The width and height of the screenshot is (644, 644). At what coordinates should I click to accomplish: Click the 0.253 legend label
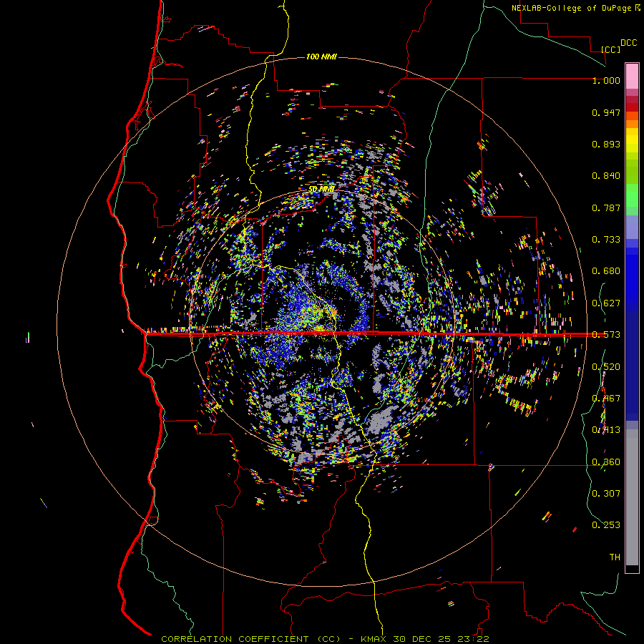(x=606, y=525)
